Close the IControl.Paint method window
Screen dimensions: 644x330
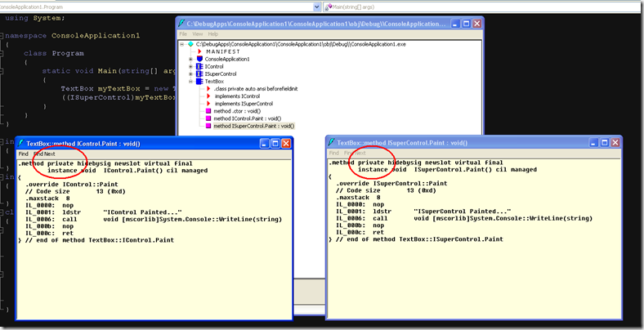pyautogui.click(x=286, y=143)
